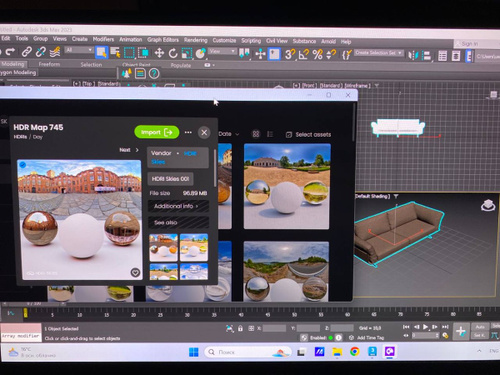Click the Unlink Selection icon
The width and height of the screenshot is (500, 375).
[41, 52]
